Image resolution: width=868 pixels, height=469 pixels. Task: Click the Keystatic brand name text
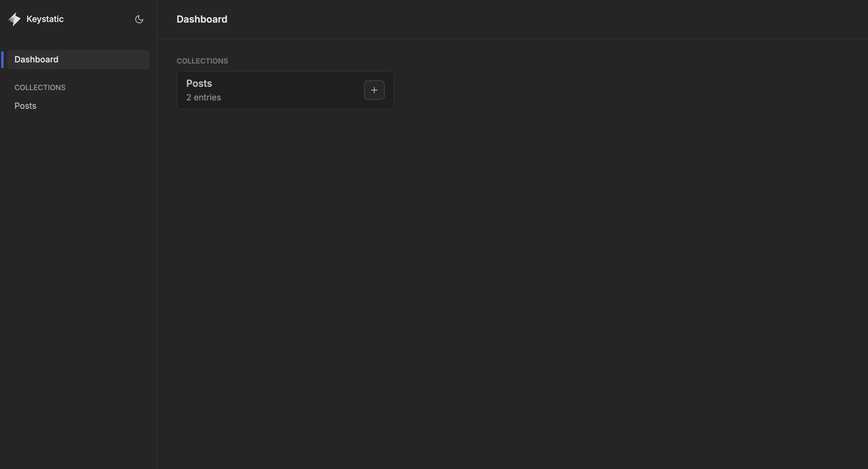(45, 19)
